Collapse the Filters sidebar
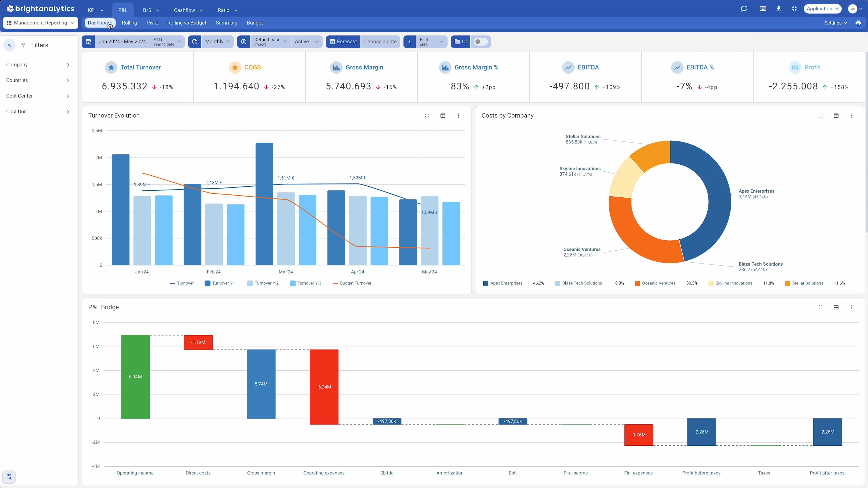Image resolution: width=868 pixels, height=488 pixels. coord(10,45)
